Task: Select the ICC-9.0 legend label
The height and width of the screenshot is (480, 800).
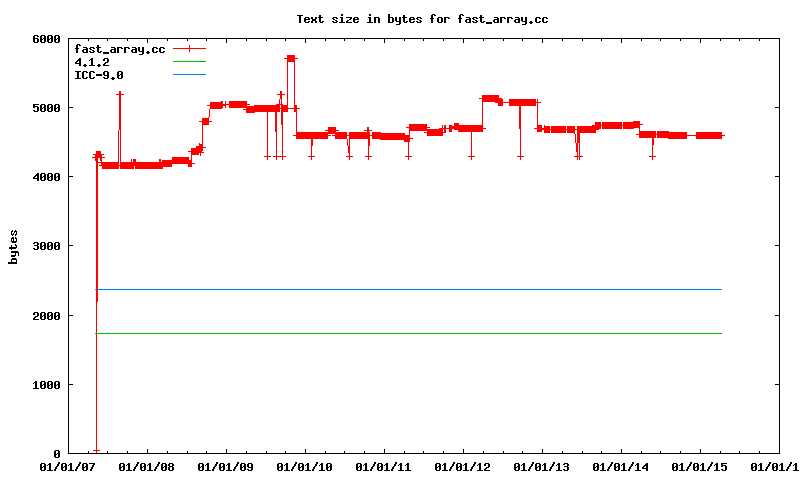Action: pos(98,75)
